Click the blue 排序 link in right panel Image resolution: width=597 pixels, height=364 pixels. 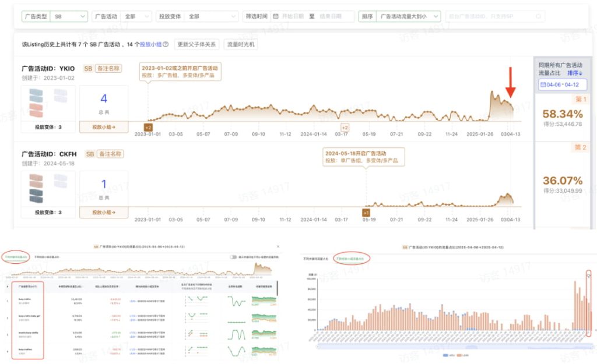click(x=574, y=73)
